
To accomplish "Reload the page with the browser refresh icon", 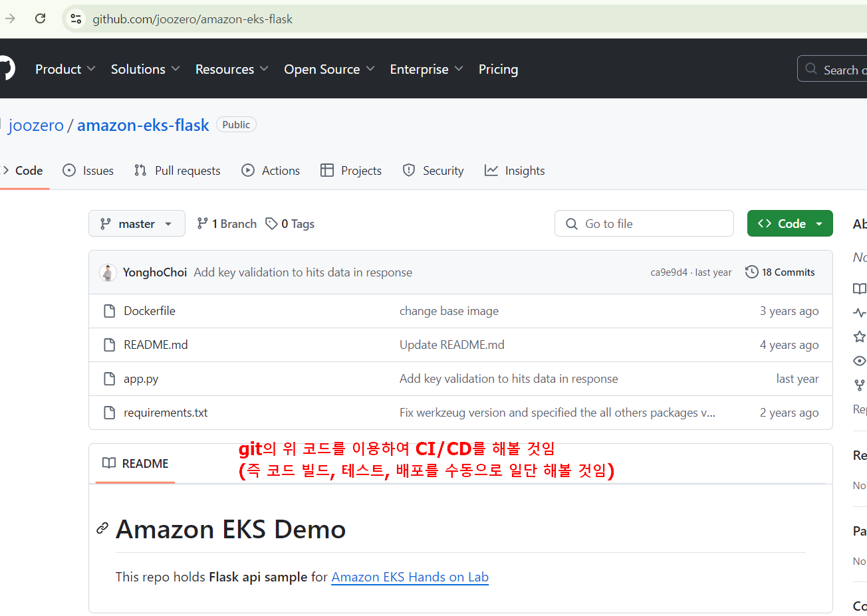I will point(40,19).
